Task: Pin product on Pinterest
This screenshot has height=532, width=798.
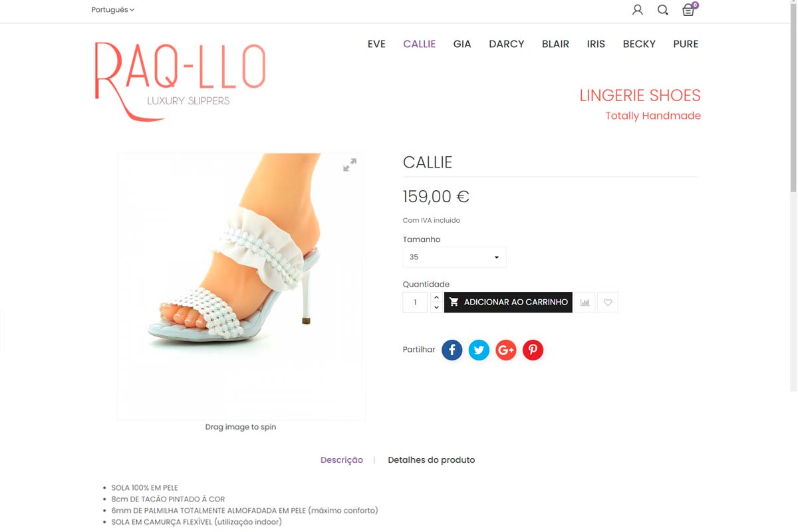Action: 533,350
